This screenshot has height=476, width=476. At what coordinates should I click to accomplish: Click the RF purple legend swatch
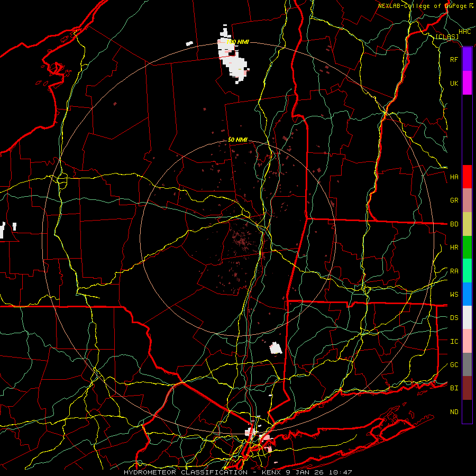pyautogui.click(x=467, y=59)
